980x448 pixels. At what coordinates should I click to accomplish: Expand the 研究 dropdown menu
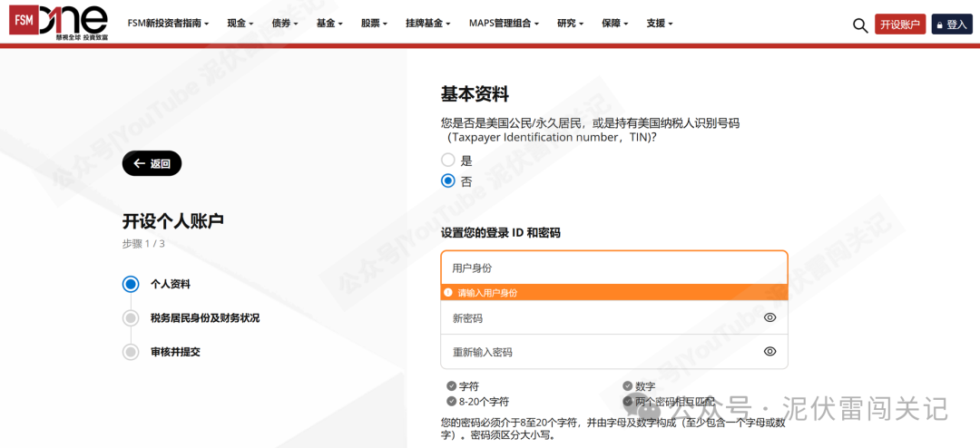click(571, 24)
